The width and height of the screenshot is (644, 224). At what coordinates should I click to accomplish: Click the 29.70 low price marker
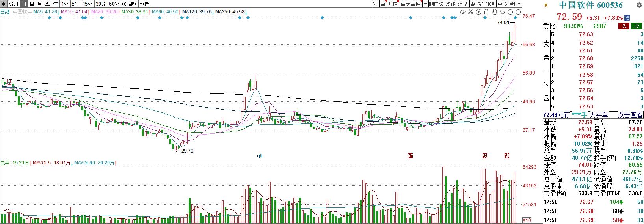coord(187,151)
